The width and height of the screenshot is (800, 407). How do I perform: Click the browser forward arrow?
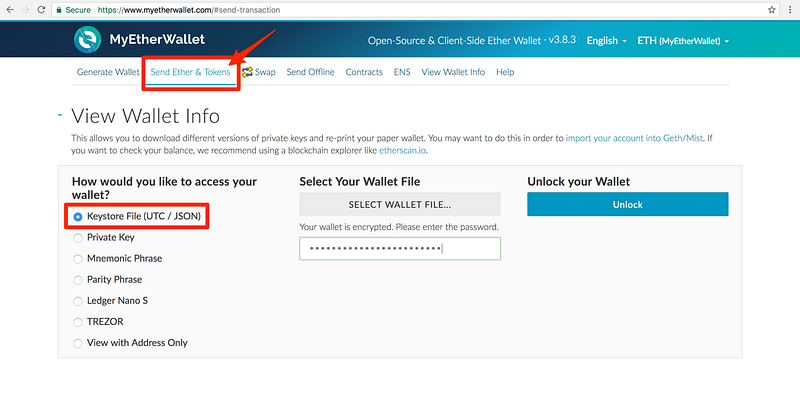click(x=26, y=10)
